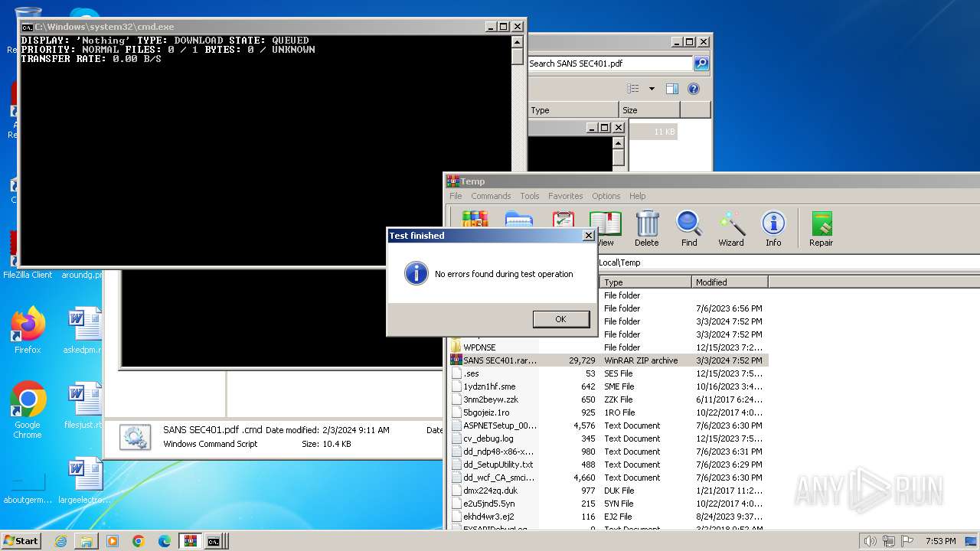Viewport: 980px width, 551px height.
Task: Open Internet Explorer from taskbar
Action: [60, 541]
